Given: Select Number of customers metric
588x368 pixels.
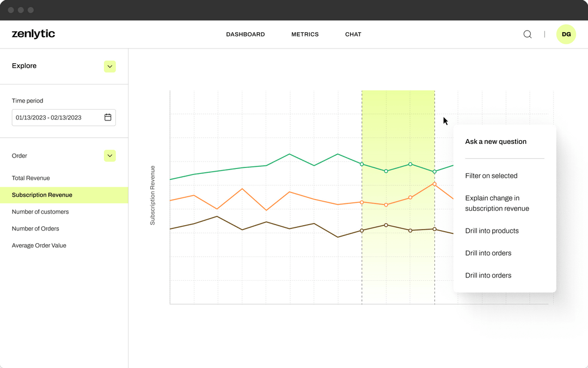Looking at the screenshot, I should point(39,212).
